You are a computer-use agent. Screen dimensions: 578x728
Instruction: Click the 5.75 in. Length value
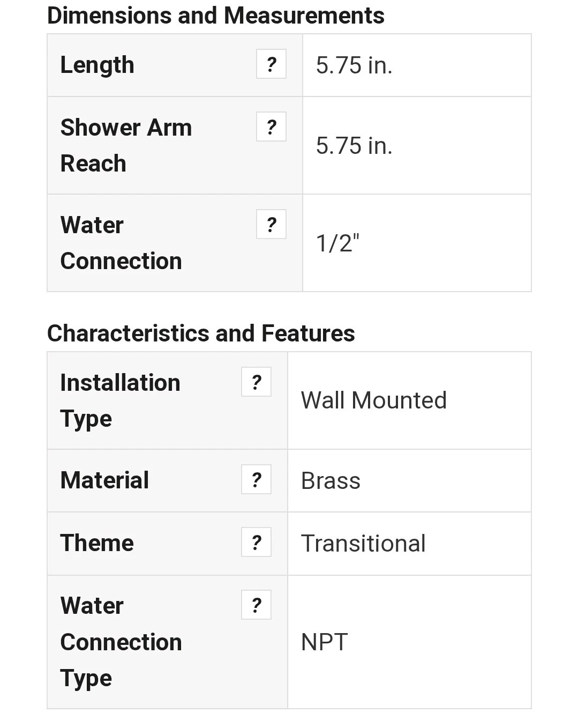[354, 65]
